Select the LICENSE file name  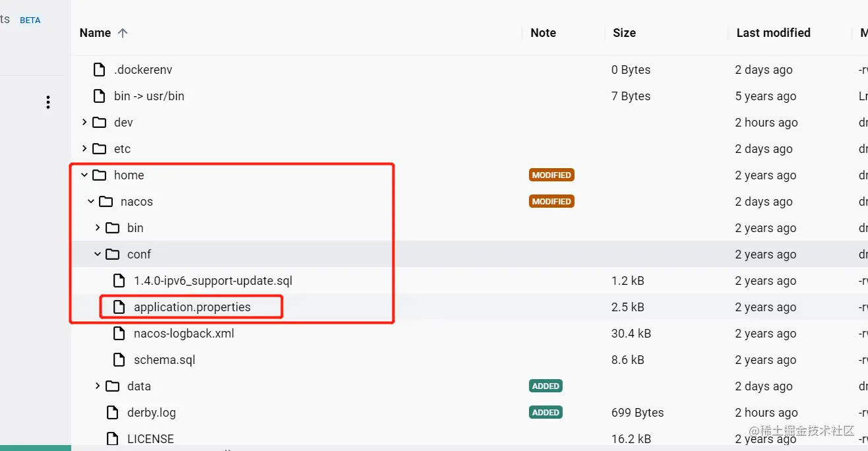(x=150, y=439)
